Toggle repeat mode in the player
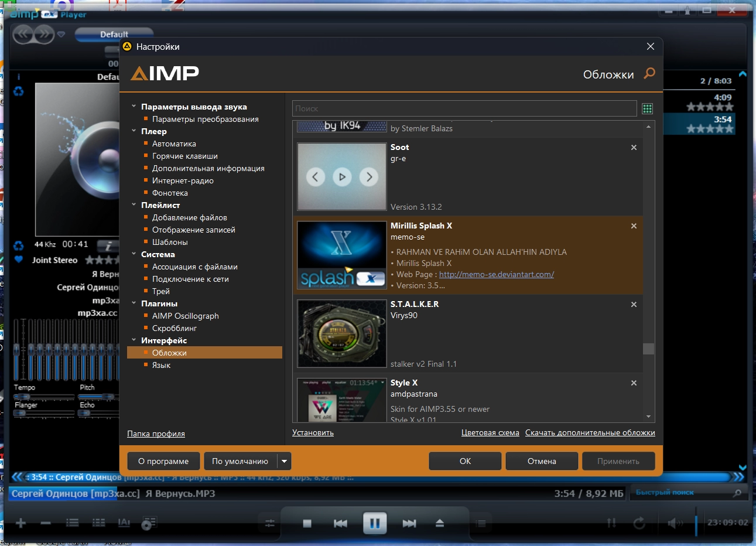 click(639, 523)
